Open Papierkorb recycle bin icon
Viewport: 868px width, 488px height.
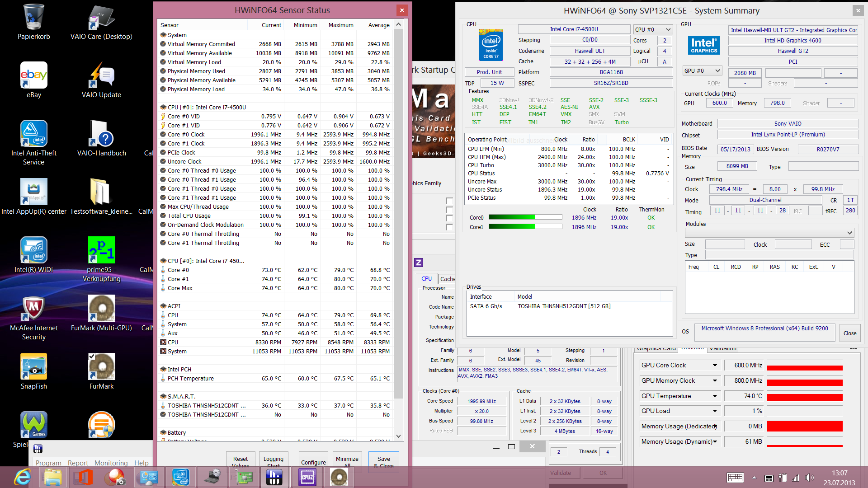click(33, 17)
